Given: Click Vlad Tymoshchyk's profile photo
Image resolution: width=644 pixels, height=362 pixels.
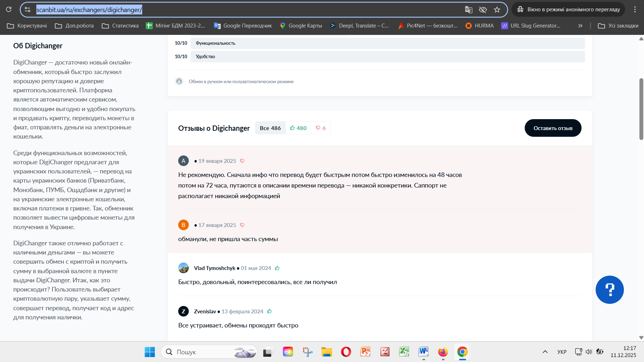Looking at the screenshot, I should (x=183, y=268).
